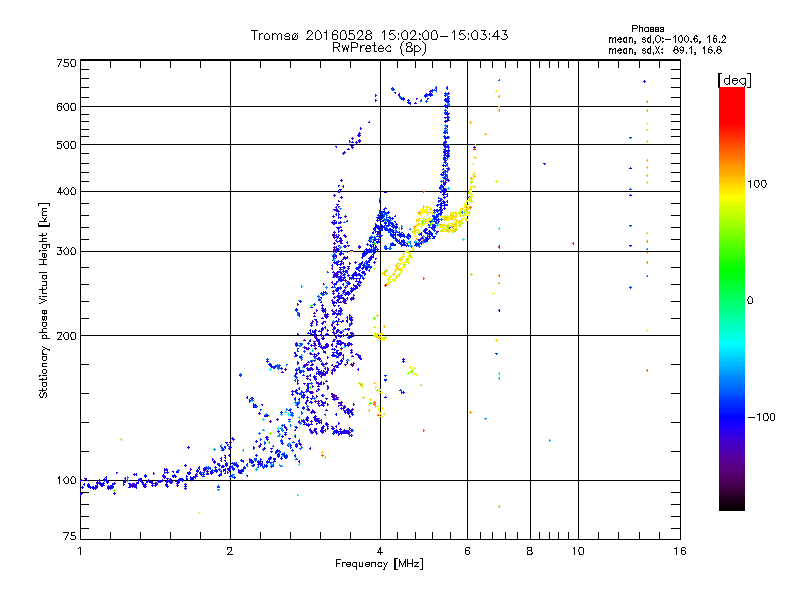Click colorbar tick label '0'

click(750, 301)
